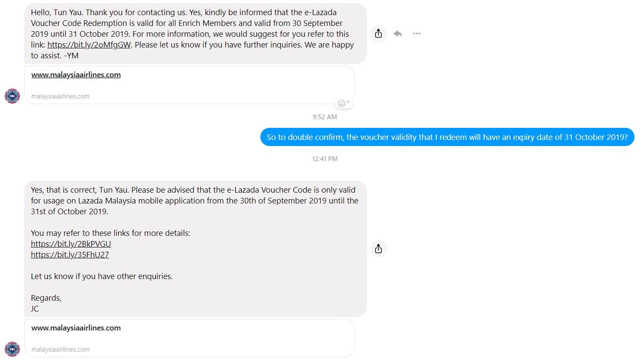Click grey malaysiaairlines.com domain in second card

(x=61, y=349)
